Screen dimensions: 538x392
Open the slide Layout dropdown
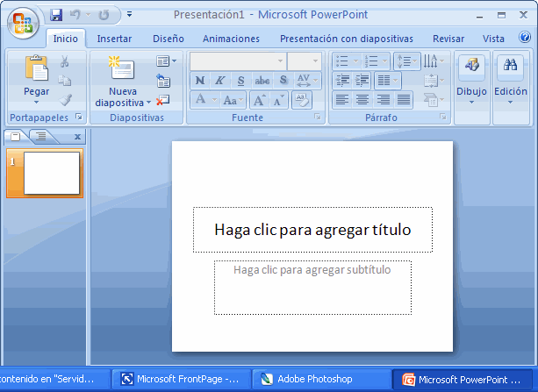(167, 61)
